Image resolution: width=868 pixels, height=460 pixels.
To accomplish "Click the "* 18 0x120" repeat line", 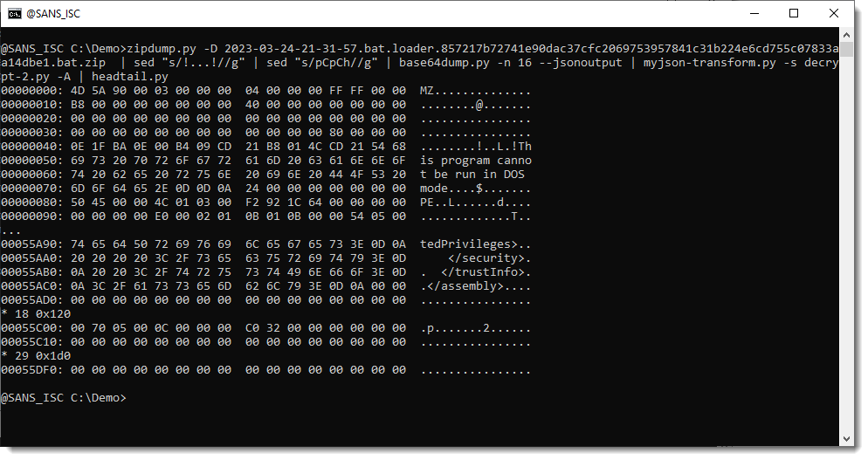I will point(35,314).
